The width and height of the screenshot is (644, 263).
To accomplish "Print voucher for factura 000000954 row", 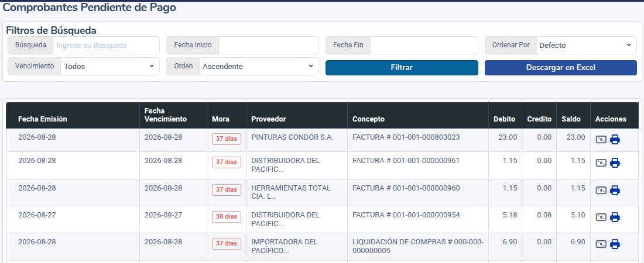I will click(615, 217).
